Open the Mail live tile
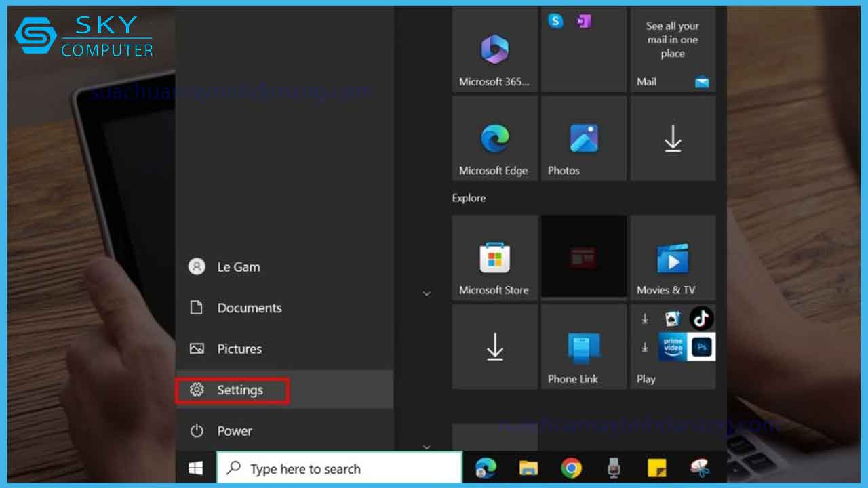 click(x=673, y=51)
